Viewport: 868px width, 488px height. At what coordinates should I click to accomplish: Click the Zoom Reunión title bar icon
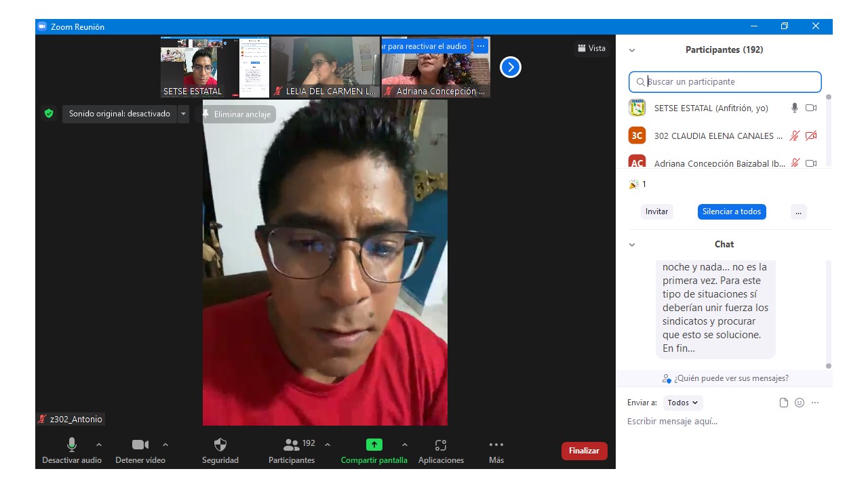point(41,27)
